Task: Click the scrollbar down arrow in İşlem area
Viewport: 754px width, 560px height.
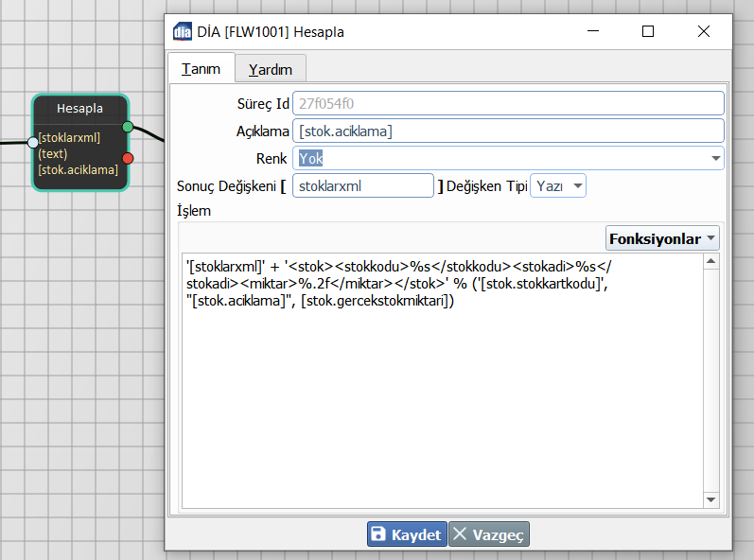Action: [x=711, y=499]
